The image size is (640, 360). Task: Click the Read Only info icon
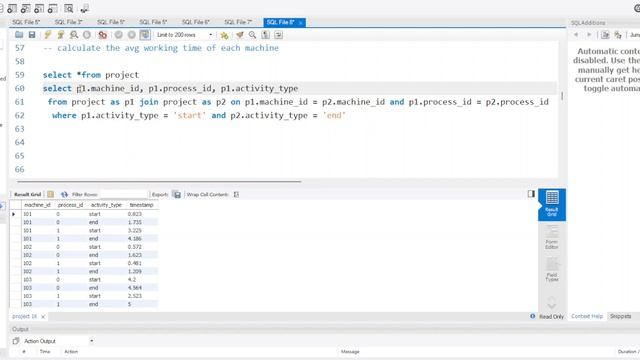click(533, 316)
